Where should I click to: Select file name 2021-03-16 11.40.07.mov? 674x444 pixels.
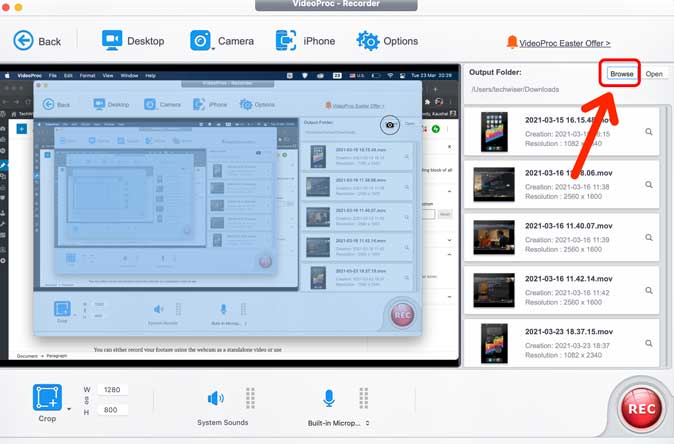(x=568, y=226)
